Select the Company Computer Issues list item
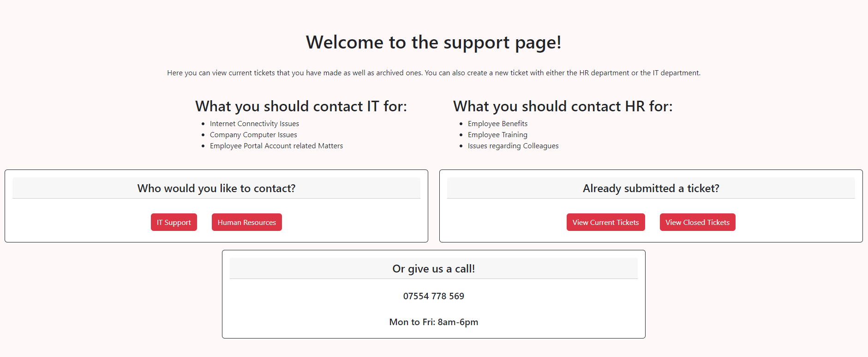868x357 pixels. [x=253, y=134]
